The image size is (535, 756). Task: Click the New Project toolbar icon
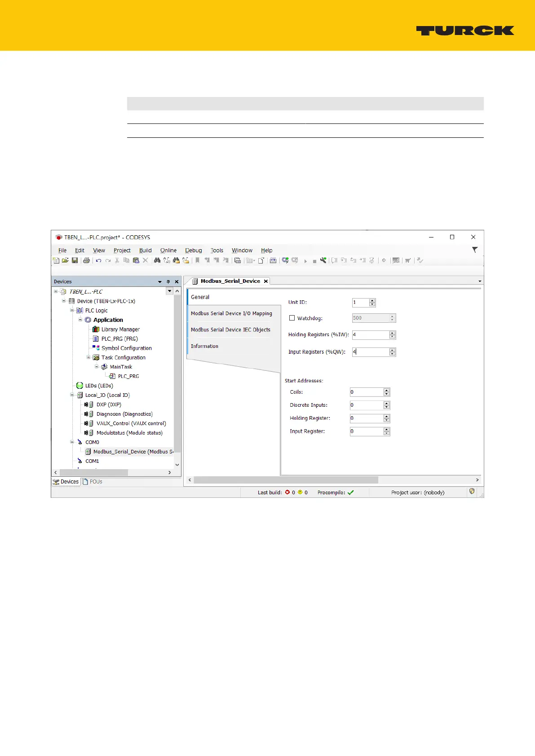[x=56, y=260]
